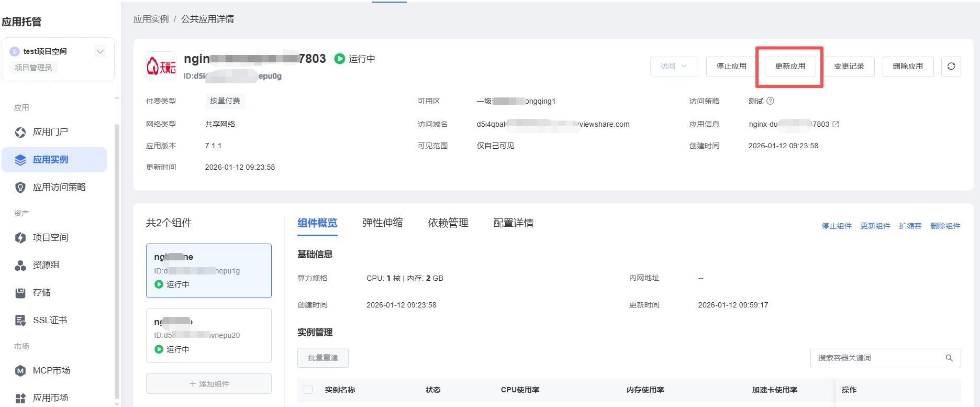Viewport: 980px width, 407px height.
Task: Open the 访问 dropdown button
Action: pyautogui.click(x=674, y=67)
